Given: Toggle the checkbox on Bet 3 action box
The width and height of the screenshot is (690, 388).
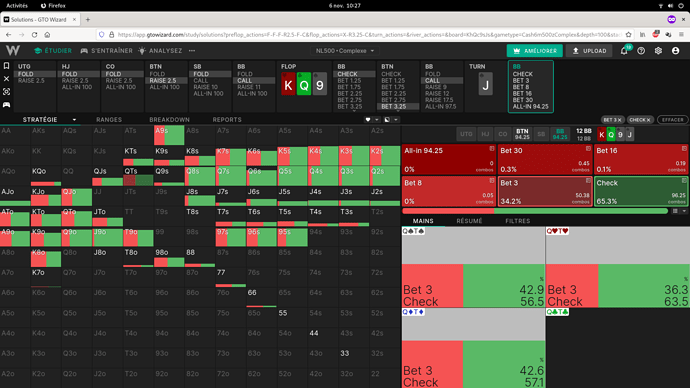Looking at the screenshot, I should tap(588, 181).
